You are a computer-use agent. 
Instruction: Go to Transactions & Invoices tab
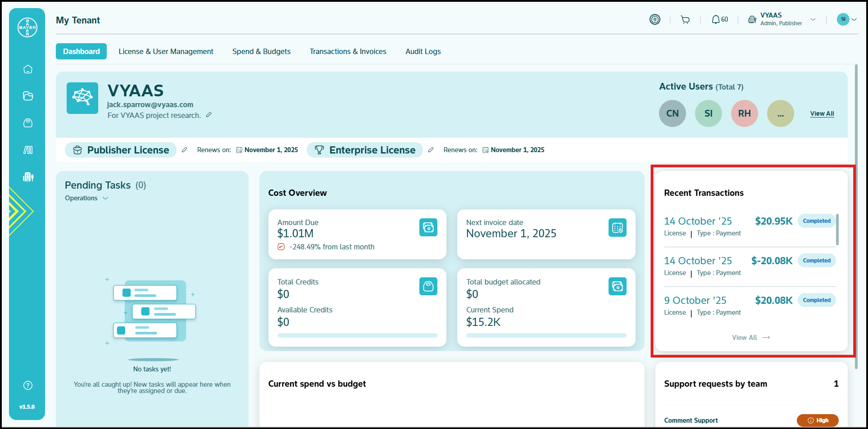348,51
